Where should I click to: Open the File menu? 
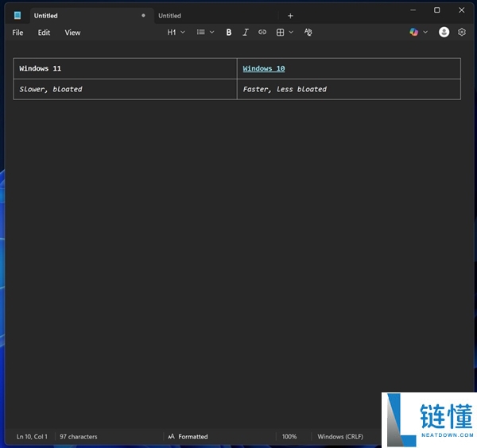(x=17, y=33)
